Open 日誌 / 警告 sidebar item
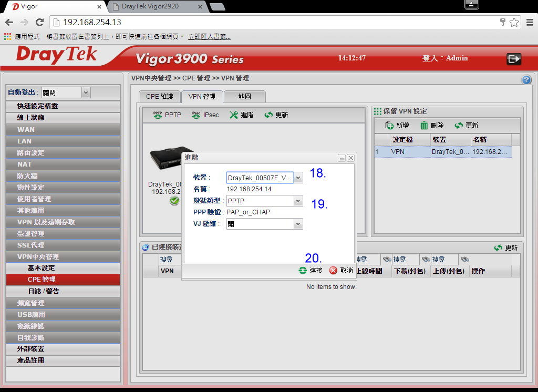The image size is (538, 392). pos(63,291)
